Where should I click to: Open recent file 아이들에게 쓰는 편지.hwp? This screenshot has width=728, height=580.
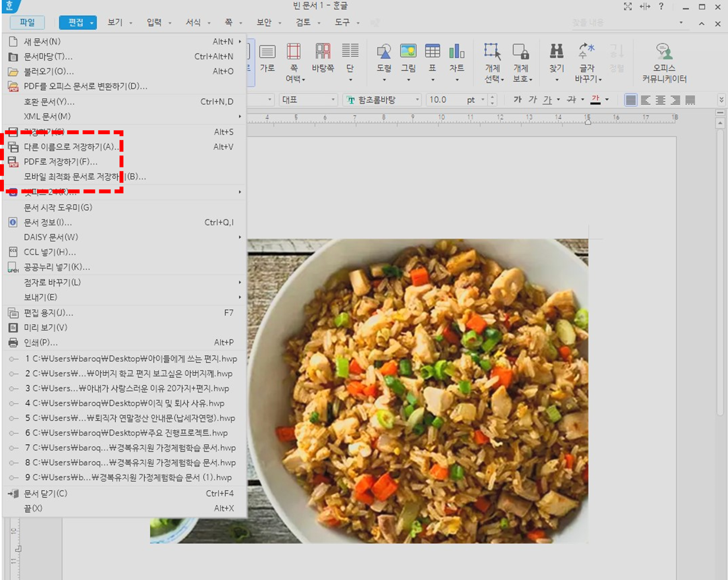[125, 359]
